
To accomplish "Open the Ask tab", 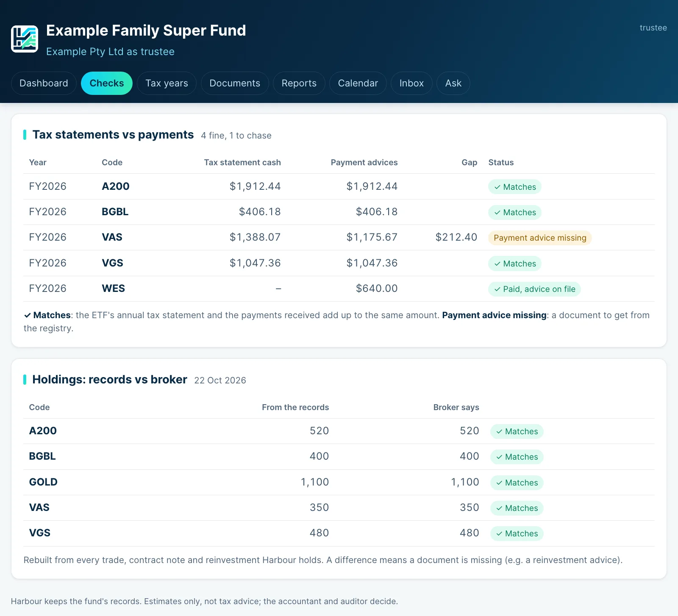I will coord(453,83).
